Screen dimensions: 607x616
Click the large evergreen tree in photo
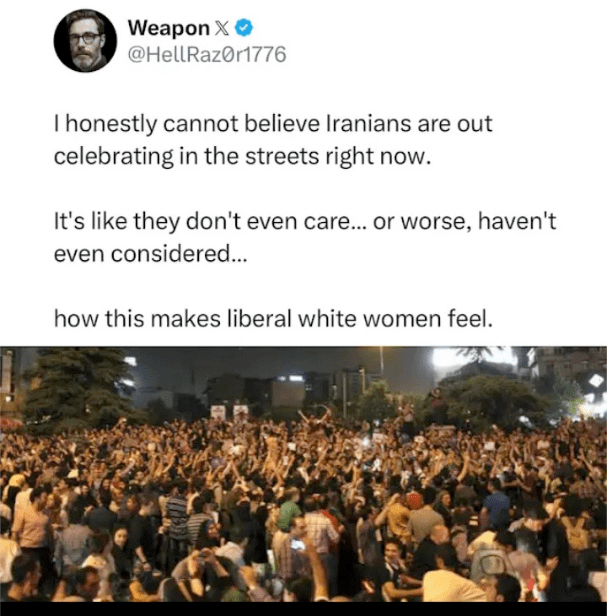(x=79, y=387)
